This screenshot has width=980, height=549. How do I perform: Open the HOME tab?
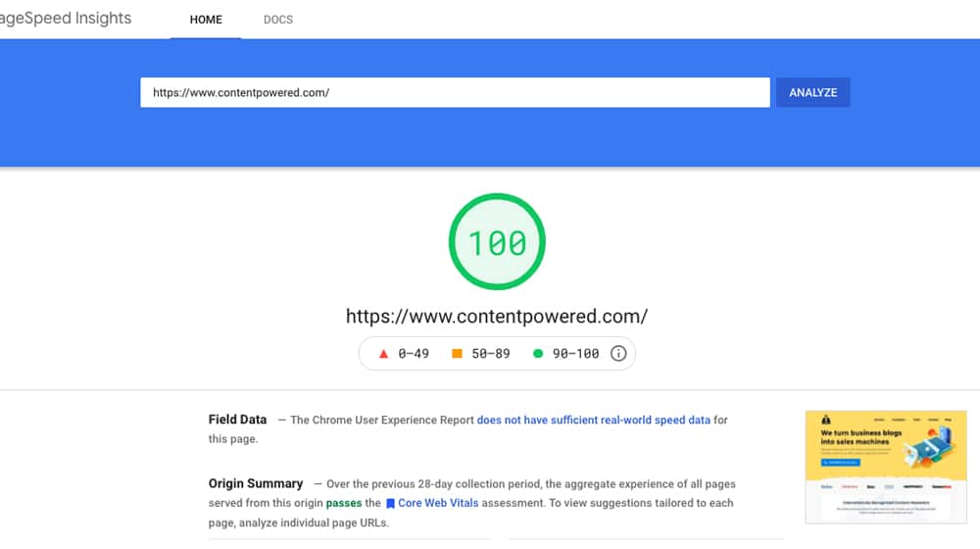(x=206, y=20)
